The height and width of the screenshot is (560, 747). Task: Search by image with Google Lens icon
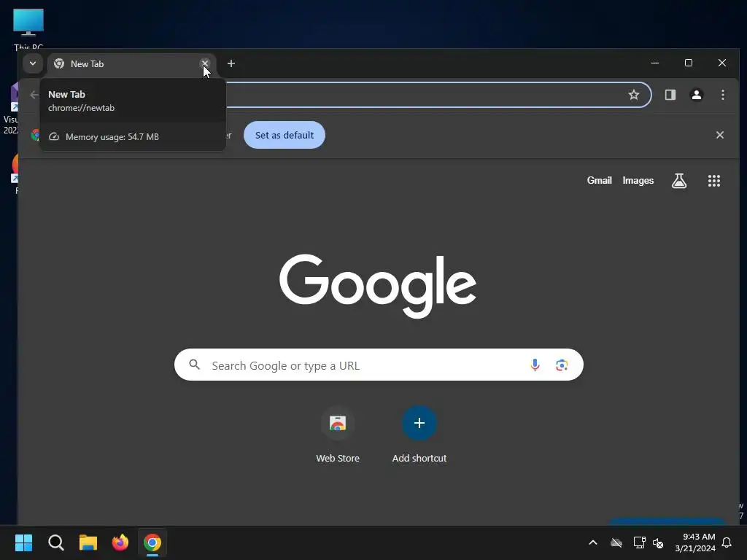pyautogui.click(x=562, y=365)
